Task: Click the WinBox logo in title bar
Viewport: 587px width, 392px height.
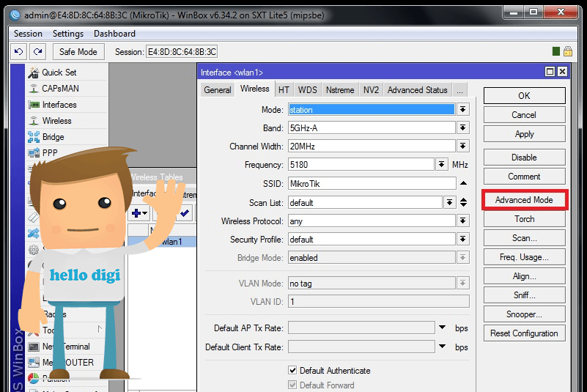Action: click(x=15, y=15)
